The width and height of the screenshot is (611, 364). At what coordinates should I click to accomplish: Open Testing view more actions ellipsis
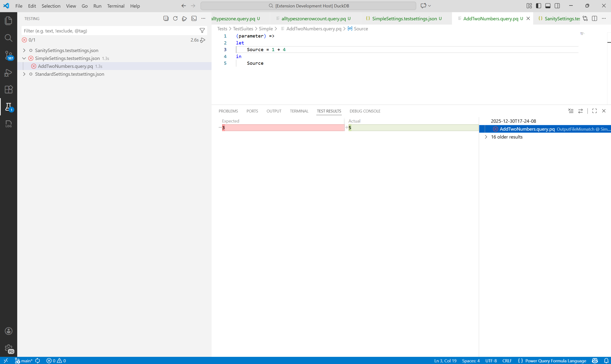pyautogui.click(x=203, y=18)
